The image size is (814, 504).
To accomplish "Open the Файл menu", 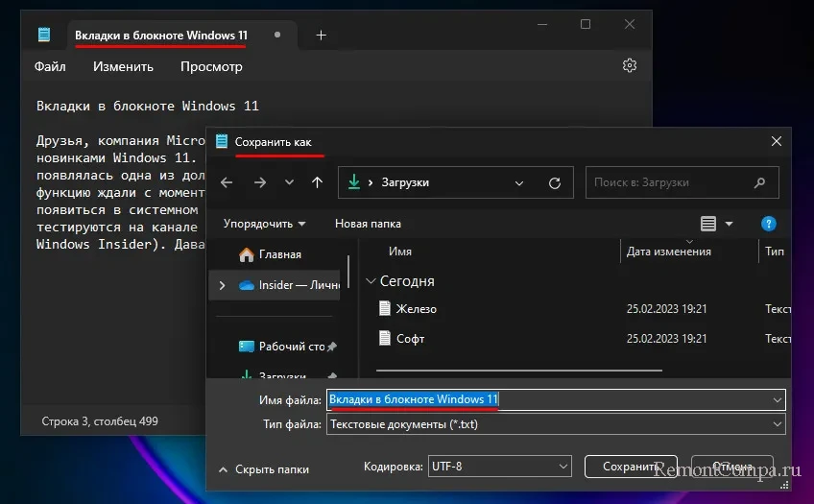I will (50, 66).
